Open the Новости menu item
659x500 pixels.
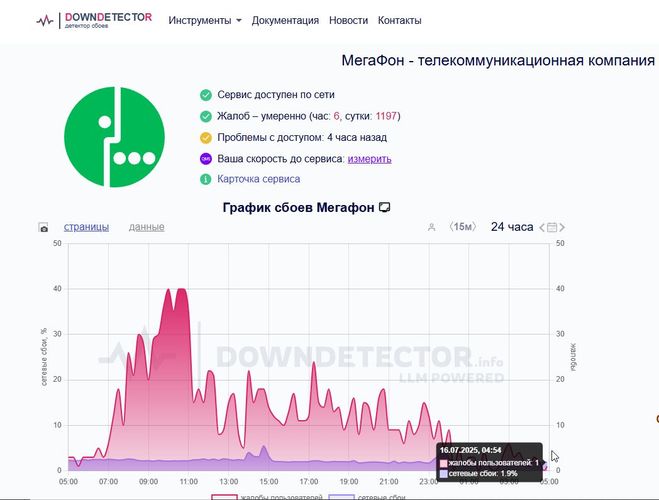point(347,20)
